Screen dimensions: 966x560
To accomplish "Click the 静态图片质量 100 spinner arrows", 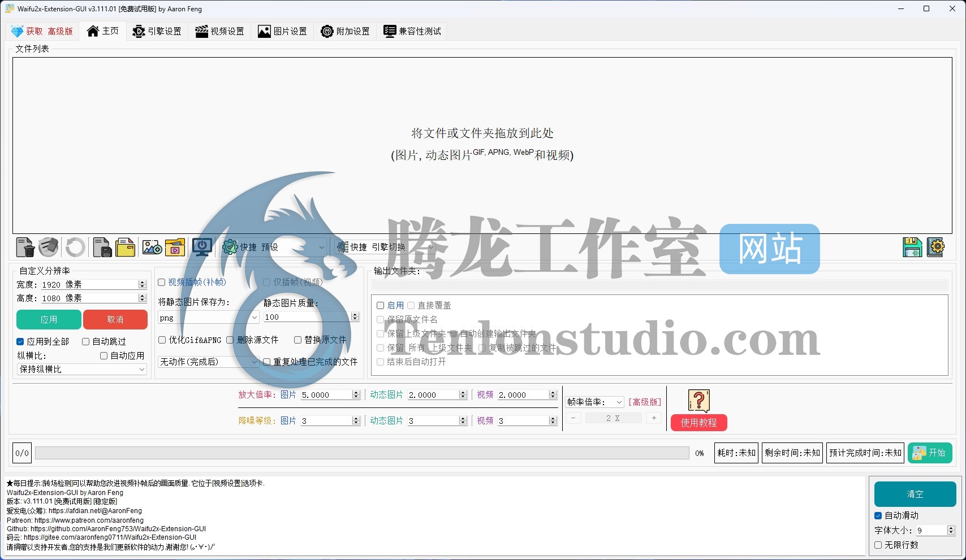I will (x=355, y=317).
